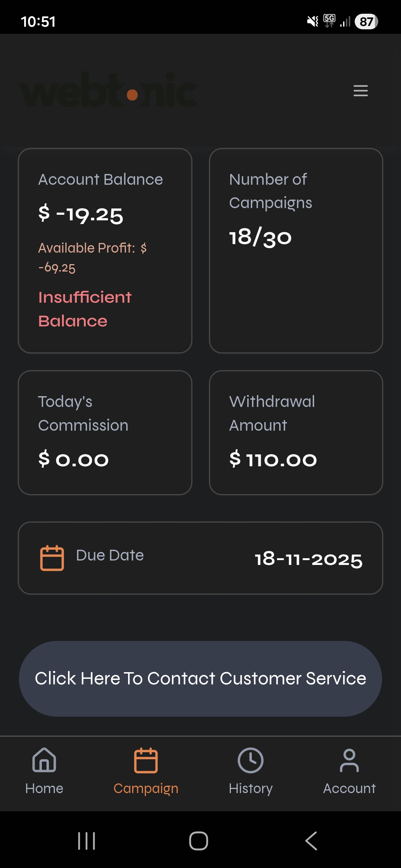Tap the Account person icon
The width and height of the screenshot is (401, 868).
click(x=349, y=760)
